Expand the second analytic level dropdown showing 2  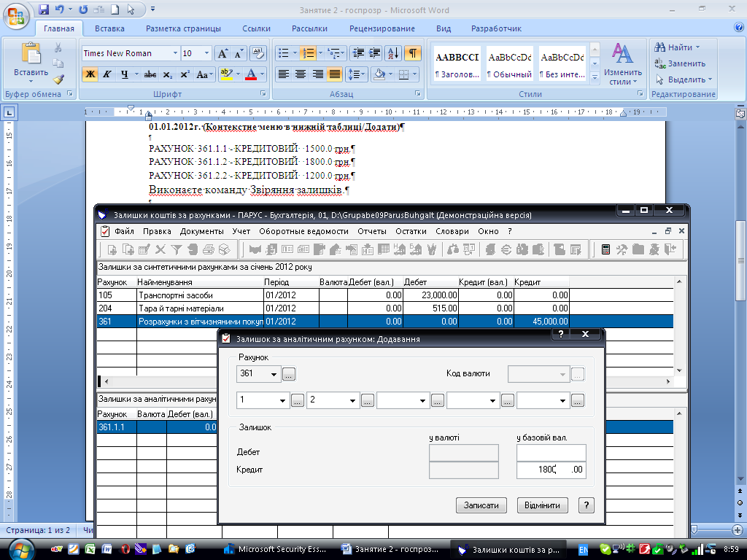[x=352, y=400]
